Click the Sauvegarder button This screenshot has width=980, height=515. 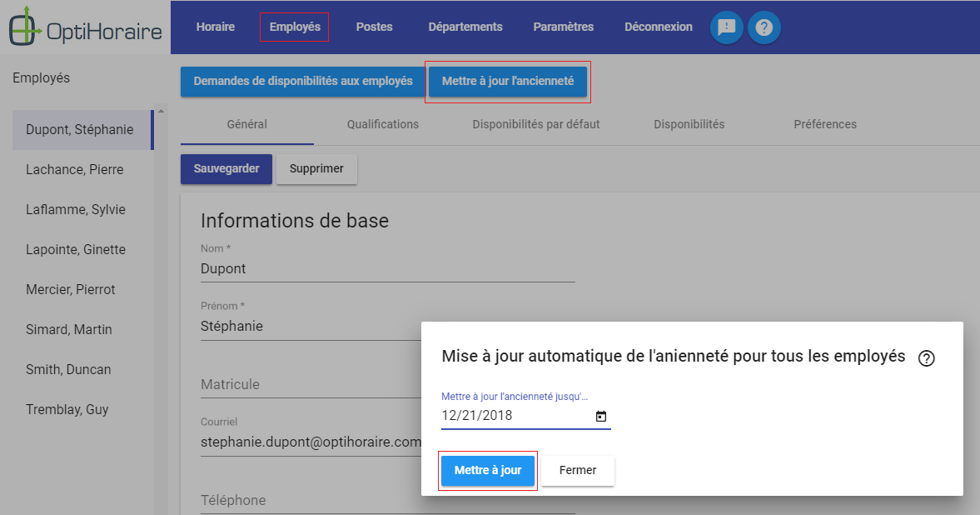(226, 169)
